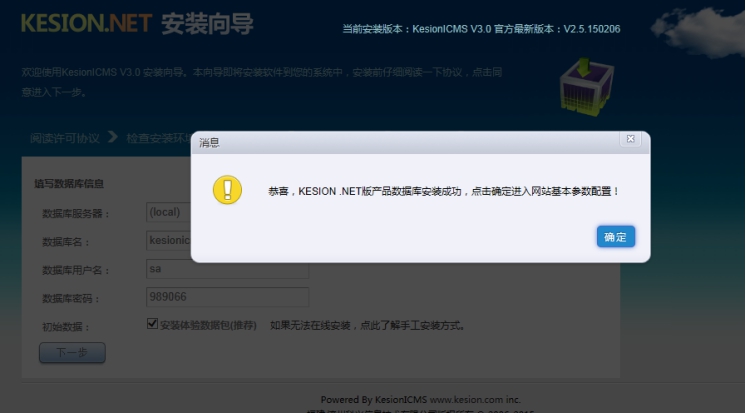Screen dimensions: 746x413
Task: Close the 消息 dialog
Action: 630,138
